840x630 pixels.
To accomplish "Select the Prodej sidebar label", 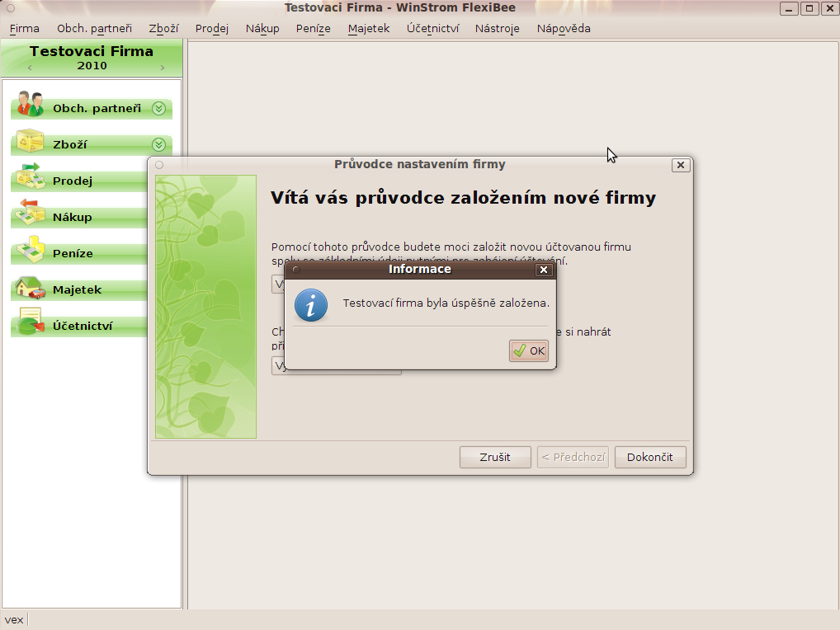I will 73,181.
